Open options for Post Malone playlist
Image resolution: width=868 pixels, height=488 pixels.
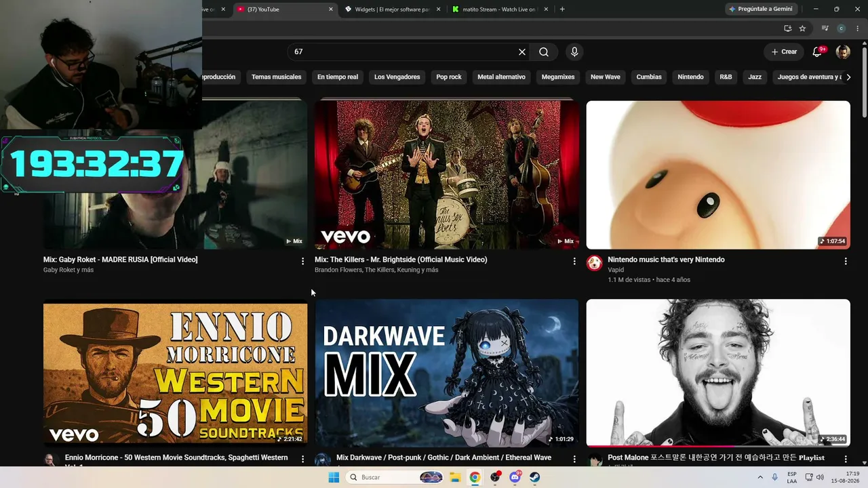(846, 459)
